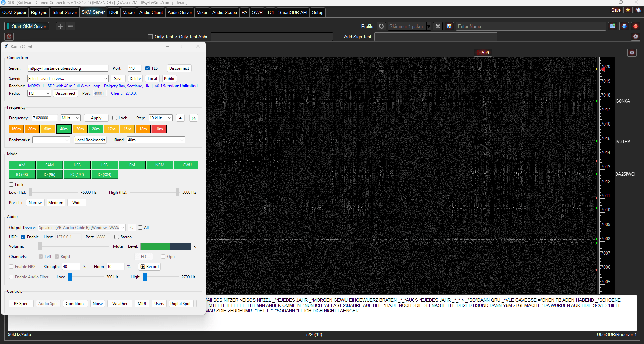Check the Stereo checkbox in Audio
The width and height of the screenshot is (644, 344).
tap(117, 237)
